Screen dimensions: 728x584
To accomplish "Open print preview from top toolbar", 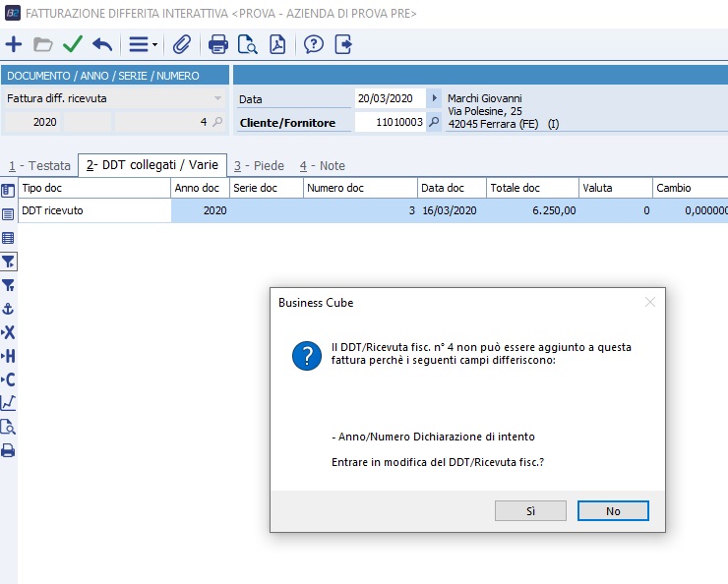I will pos(248,44).
